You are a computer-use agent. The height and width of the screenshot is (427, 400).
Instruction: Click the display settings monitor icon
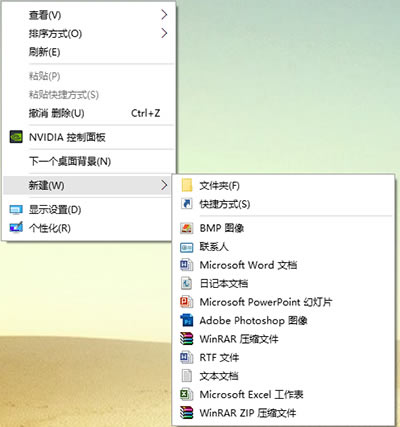(x=16, y=210)
